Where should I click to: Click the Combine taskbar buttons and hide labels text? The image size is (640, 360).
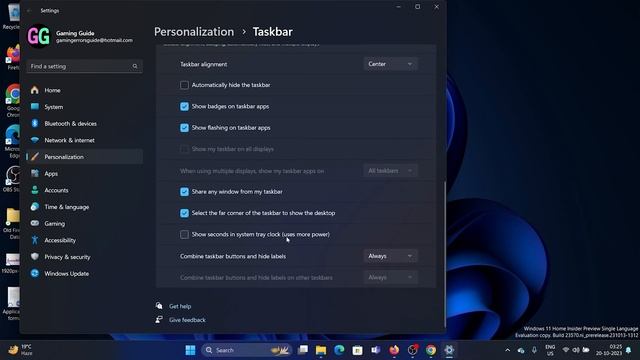tap(233, 256)
